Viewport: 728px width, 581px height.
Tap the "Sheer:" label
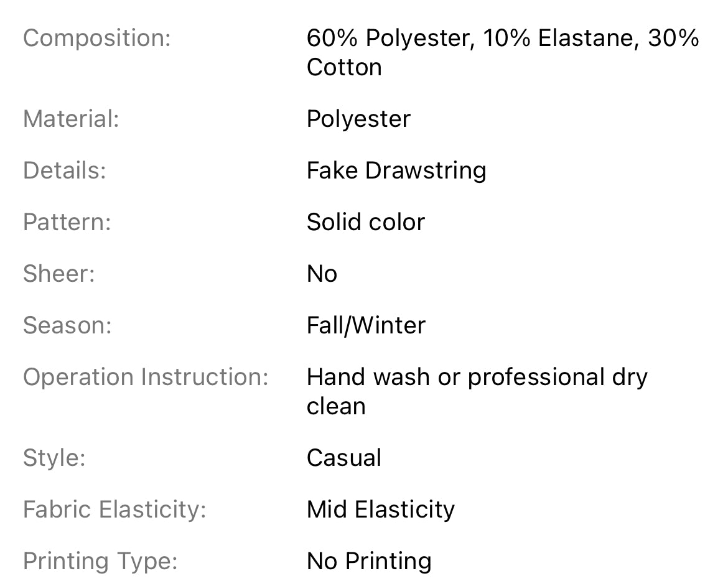pyautogui.click(x=59, y=274)
